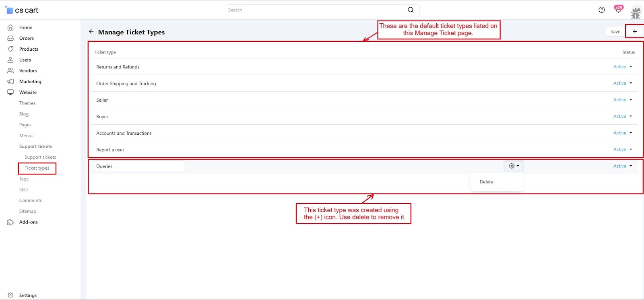
Task: Go to Products in the sidebar
Action: [x=29, y=49]
